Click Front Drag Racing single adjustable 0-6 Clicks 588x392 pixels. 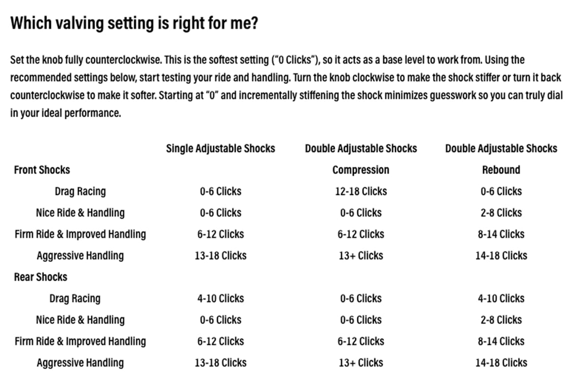click(220, 191)
